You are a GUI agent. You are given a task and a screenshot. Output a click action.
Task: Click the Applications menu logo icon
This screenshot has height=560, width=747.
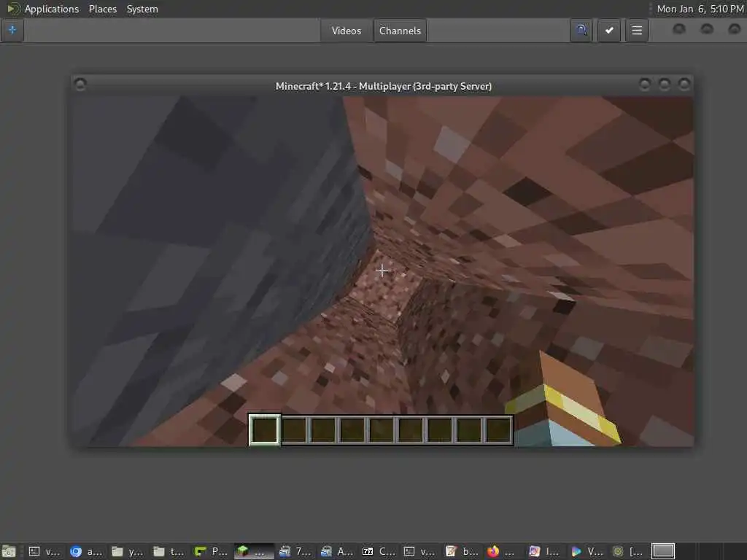click(13, 9)
